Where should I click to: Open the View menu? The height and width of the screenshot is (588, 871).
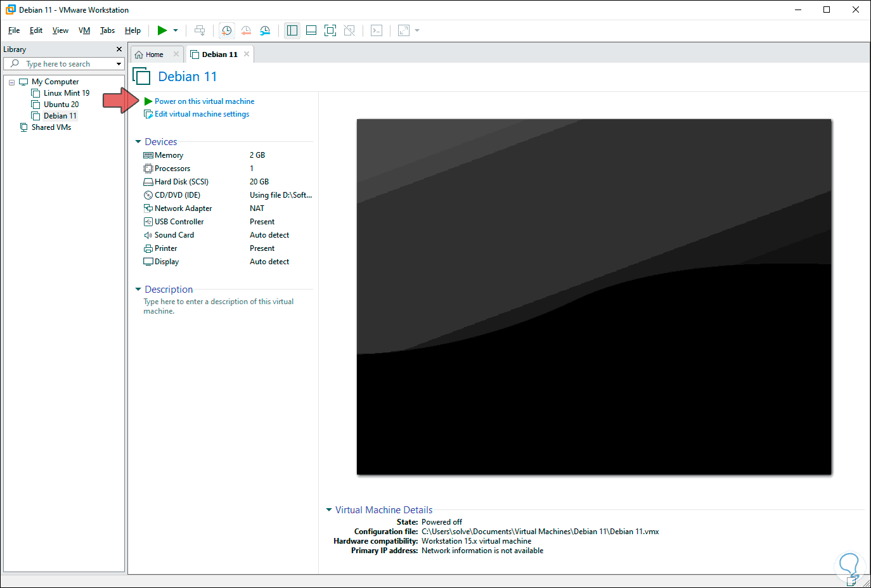pyautogui.click(x=60, y=30)
